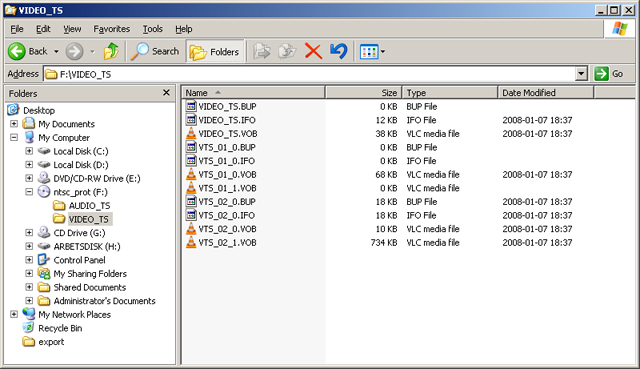Select My Sharing Folders in tree
The width and height of the screenshot is (640, 369).
pos(90,273)
